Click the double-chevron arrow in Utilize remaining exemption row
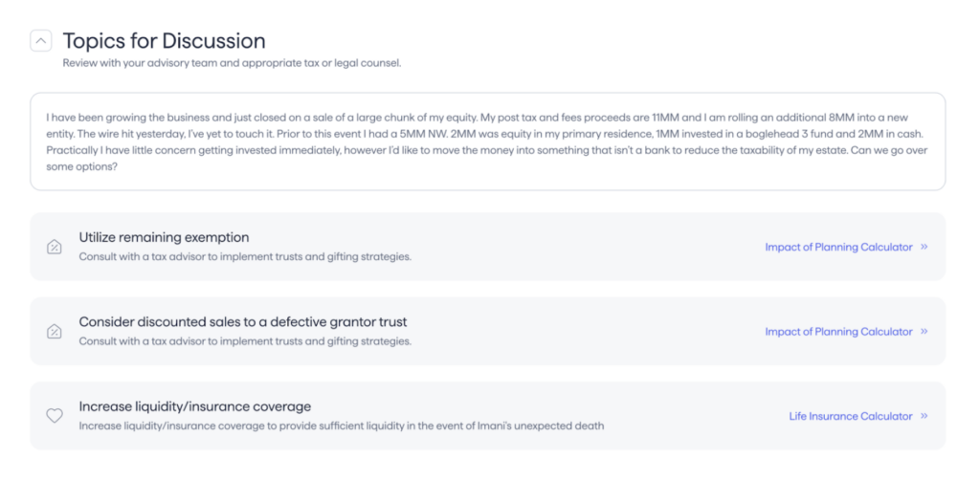980x481 pixels. click(x=924, y=247)
